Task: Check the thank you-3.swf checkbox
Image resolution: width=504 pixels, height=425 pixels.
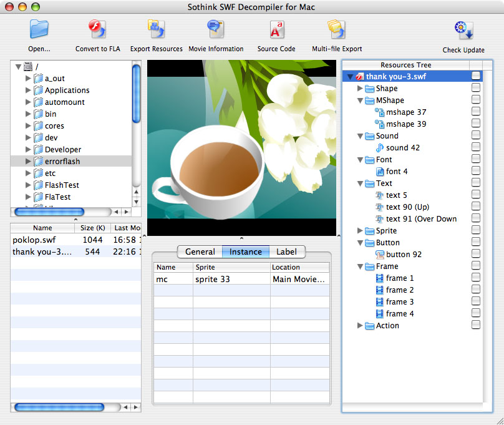Action: (x=476, y=76)
